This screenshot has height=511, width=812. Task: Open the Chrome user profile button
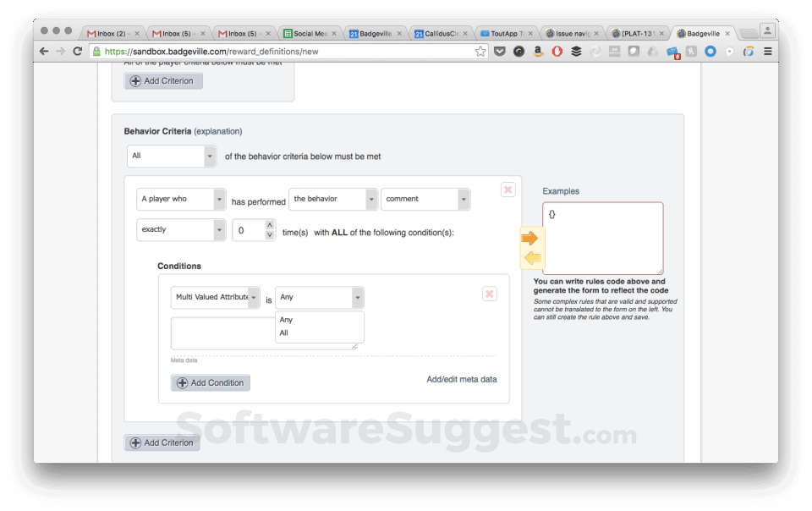767,31
